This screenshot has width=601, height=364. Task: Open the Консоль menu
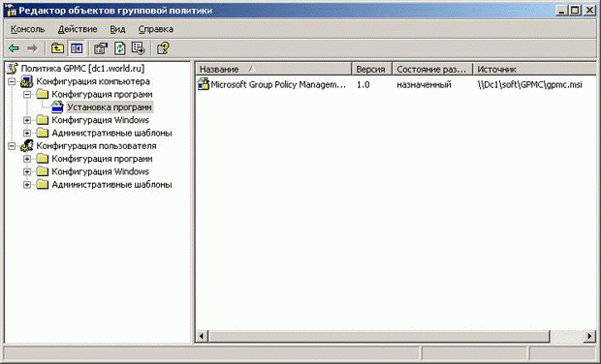point(27,29)
